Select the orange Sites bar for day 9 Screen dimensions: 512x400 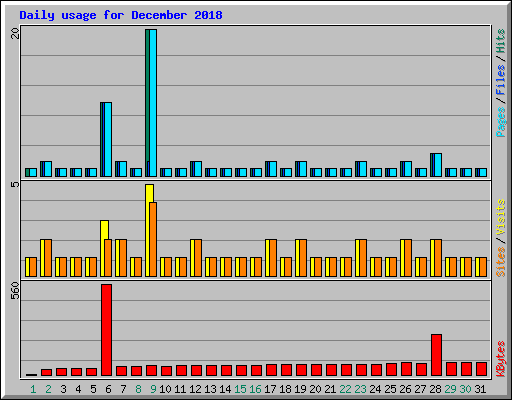153,239
